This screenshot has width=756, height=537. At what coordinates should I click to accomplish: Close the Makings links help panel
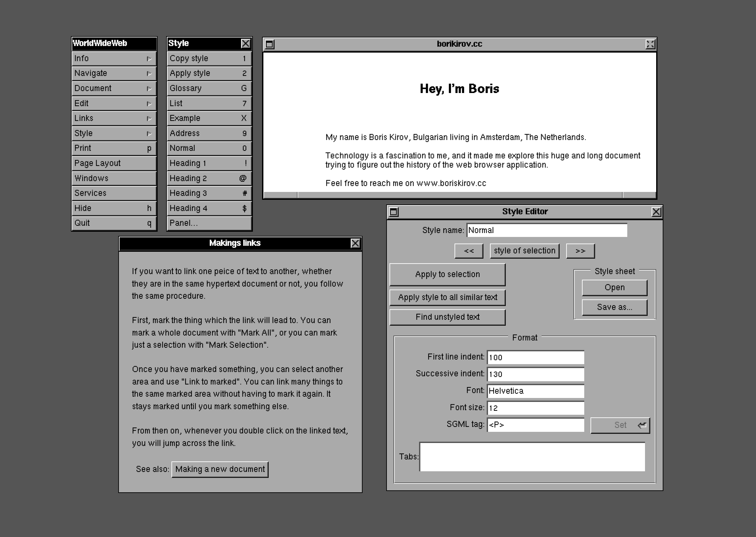(355, 244)
